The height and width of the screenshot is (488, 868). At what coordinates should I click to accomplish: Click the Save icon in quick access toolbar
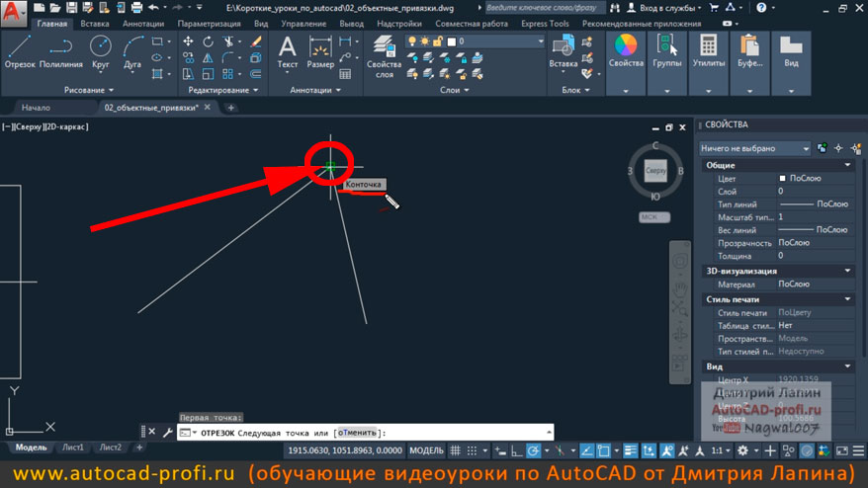[x=71, y=8]
